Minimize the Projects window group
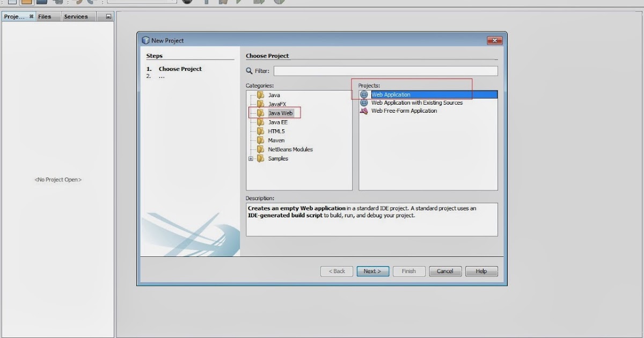The height and width of the screenshot is (338, 644). (x=108, y=17)
